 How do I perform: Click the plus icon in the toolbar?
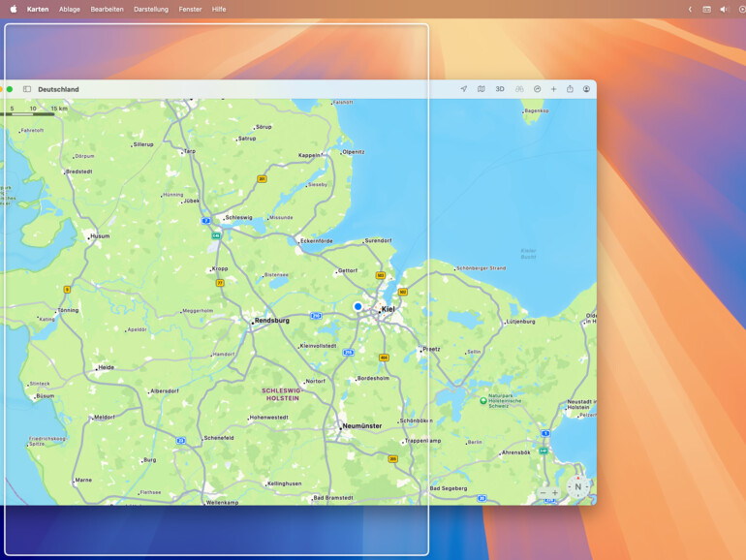click(x=553, y=89)
